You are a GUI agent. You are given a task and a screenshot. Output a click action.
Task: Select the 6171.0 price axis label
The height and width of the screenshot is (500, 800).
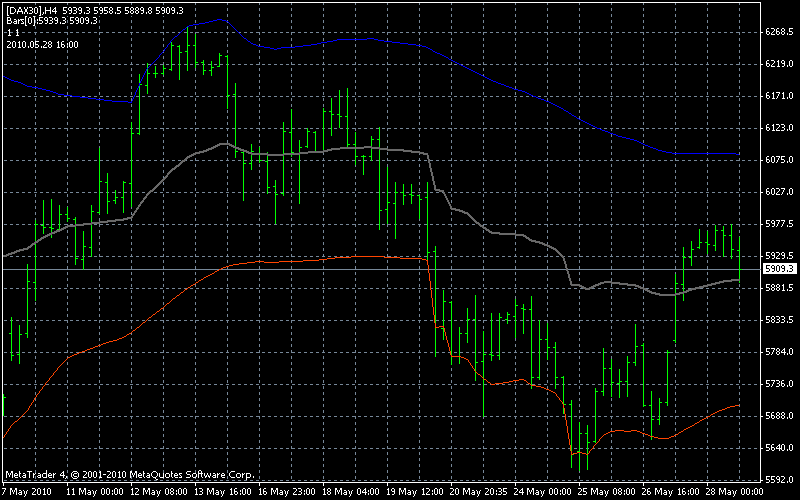pyautogui.click(x=780, y=96)
